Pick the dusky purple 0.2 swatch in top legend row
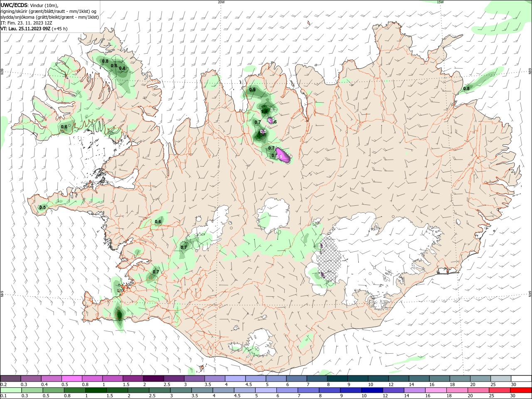532x399 pixels. coord(11,379)
